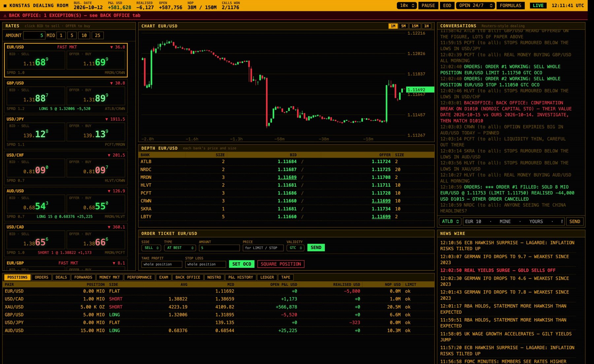Image resolution: width=594 pixels, height=364 pixels.
Task: Sell EUR/USD at the bid tile
Action: 36,60
